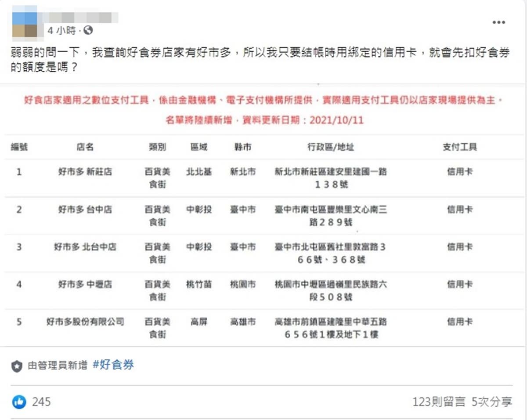Click the red 好食店家適用之數位支付工具 notice line
The image size is (527, 420).
(263, 100)
